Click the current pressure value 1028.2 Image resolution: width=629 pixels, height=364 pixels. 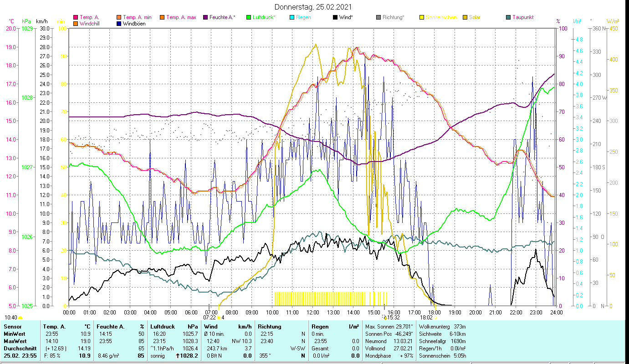point(189,355)
